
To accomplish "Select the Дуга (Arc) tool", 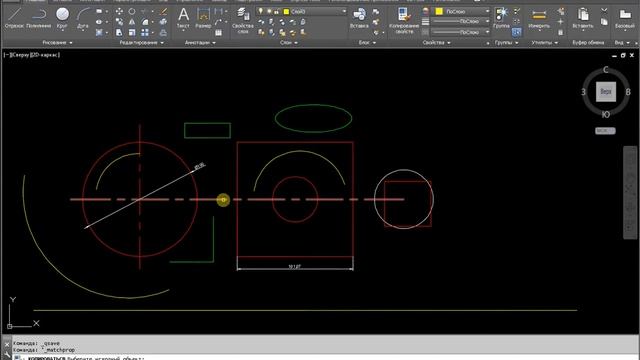I will pyautogui.click(x=83, y=18).
